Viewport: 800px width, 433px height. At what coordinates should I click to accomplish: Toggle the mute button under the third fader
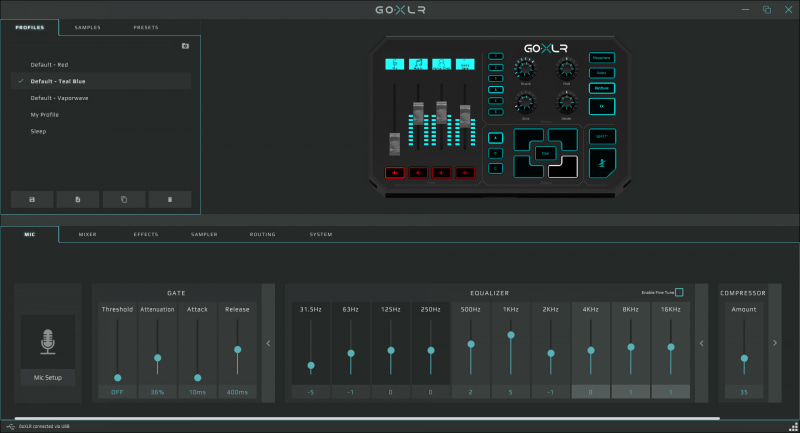pos(441,173)
